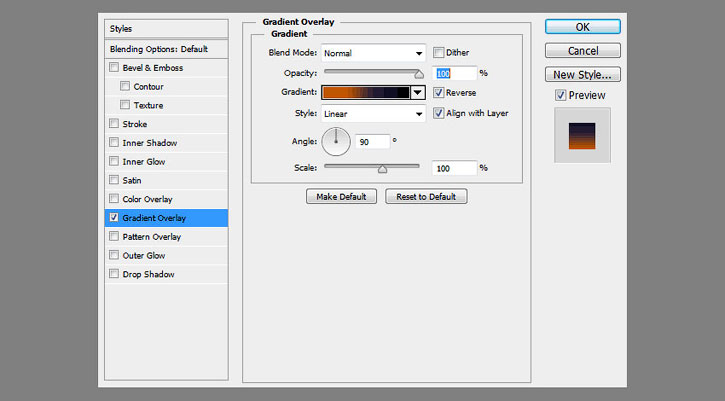Open Blending Options: Default
Screen dimensions: 725x401
(166, 49)
